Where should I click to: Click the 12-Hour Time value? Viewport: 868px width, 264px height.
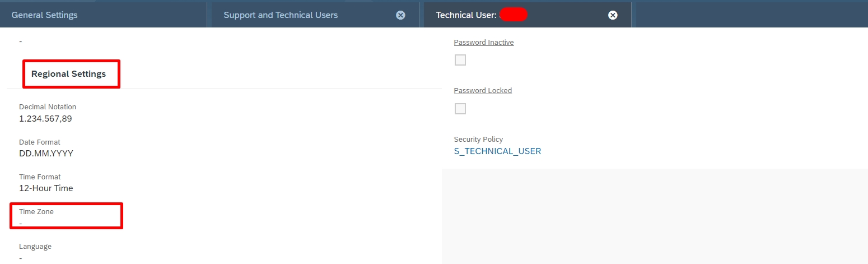point(46,188)
